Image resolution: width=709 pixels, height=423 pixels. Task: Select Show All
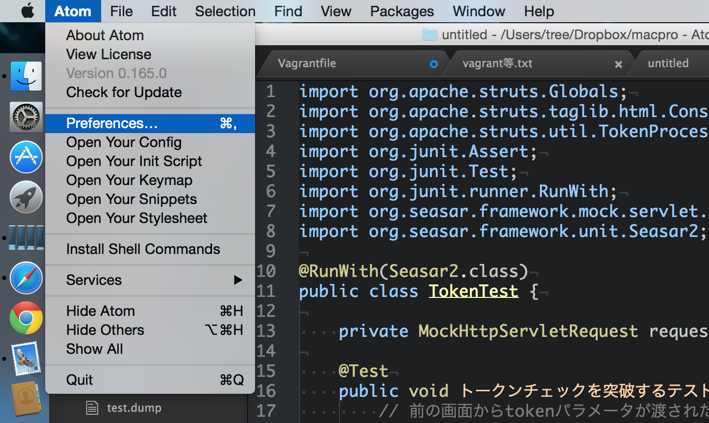[150, 349]
